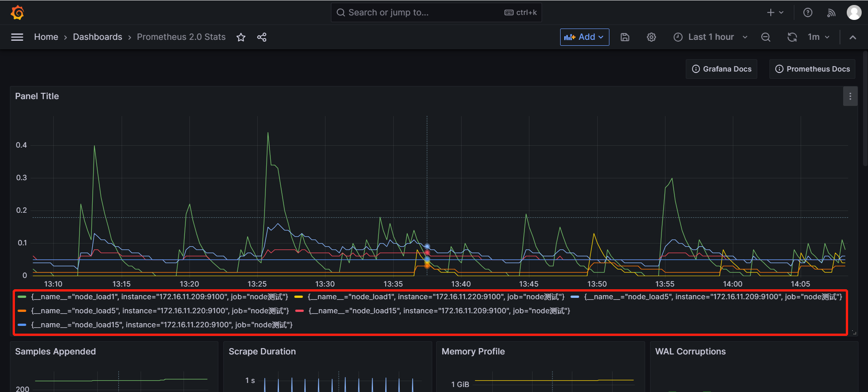
Task: Toggle node_load15 172.16.11.220 legend series
Action: click(x=161, y=325)
